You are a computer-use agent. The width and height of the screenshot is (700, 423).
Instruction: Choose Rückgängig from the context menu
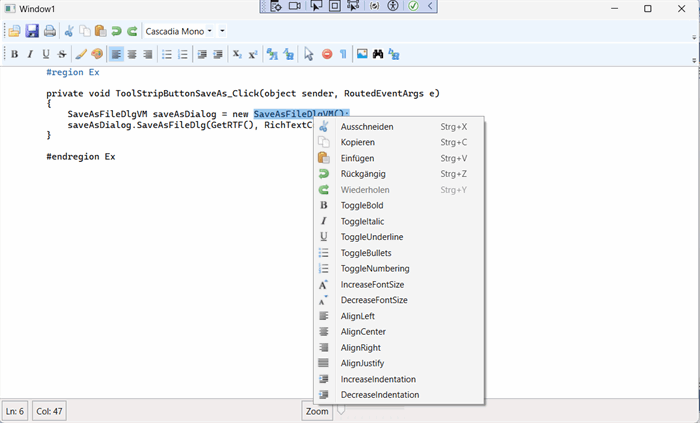pyautogui.click(x=399, y=174)
